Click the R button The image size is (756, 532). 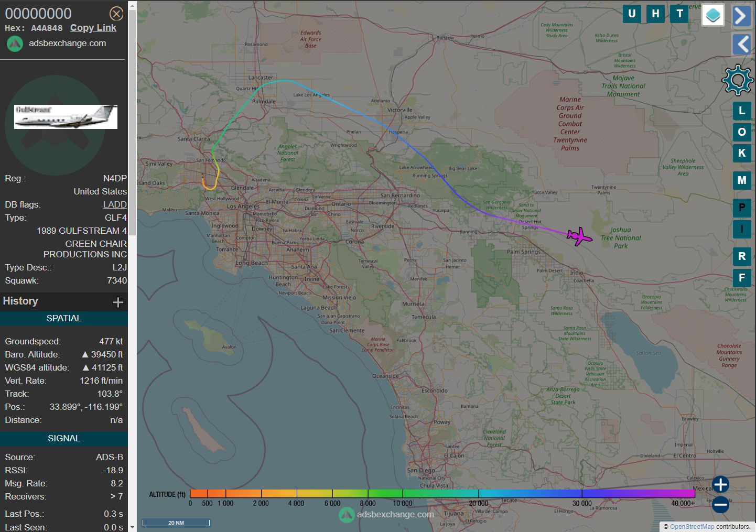pos(742,256)
